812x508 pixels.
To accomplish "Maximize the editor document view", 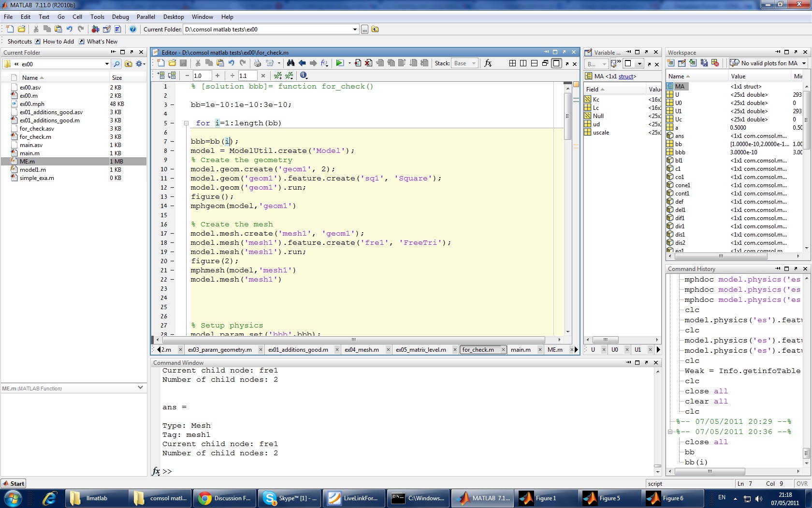I will click(556, 63).
